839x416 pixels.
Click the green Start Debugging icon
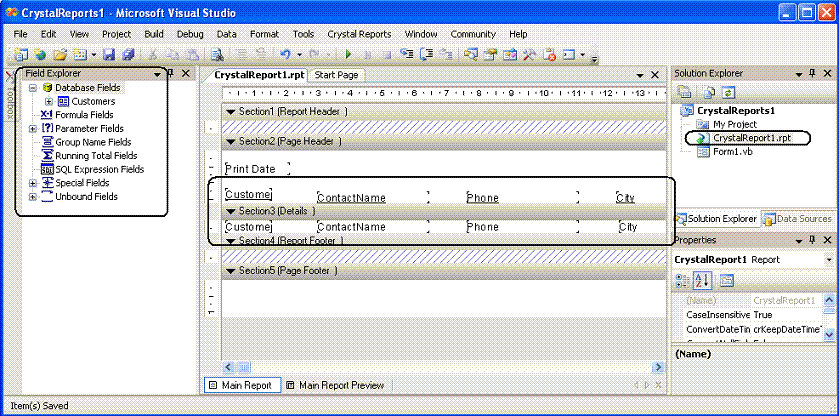point(348,54)
